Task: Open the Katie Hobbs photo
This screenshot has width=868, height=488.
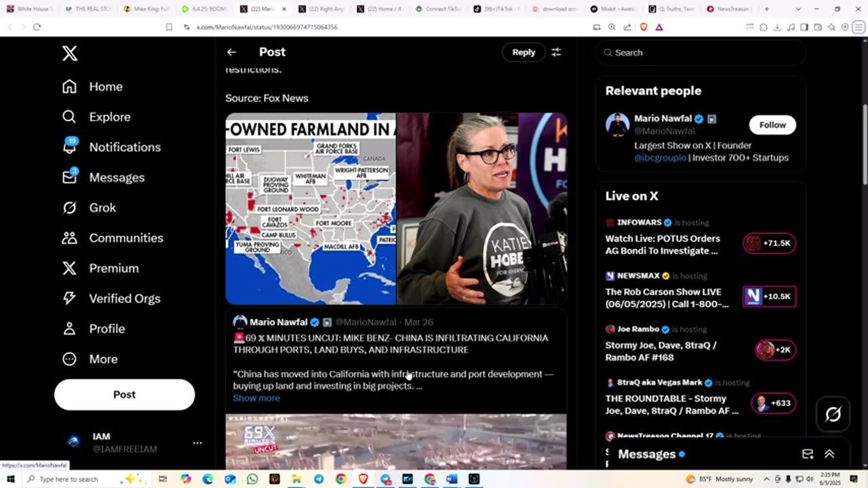Action: [481, 209]
